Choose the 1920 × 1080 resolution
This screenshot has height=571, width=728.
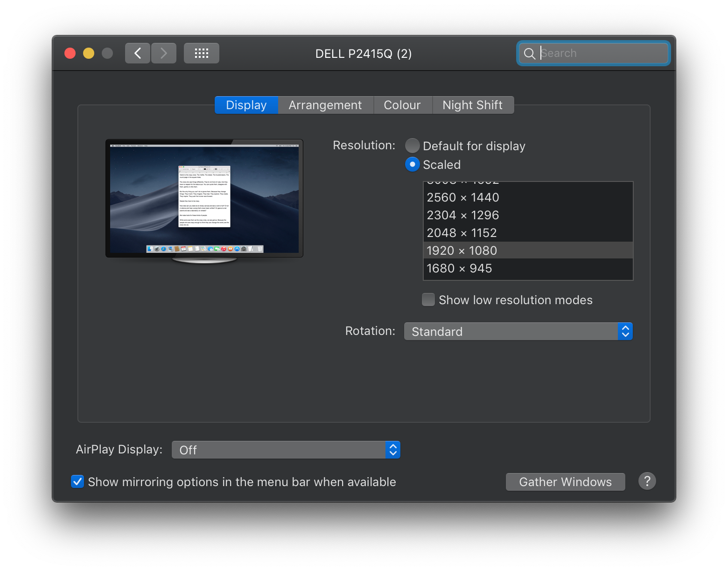tap(528, 251)
